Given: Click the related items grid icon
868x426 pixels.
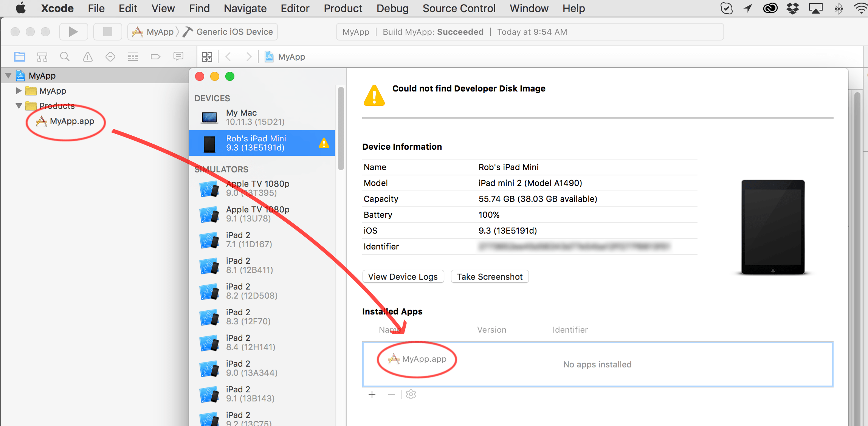Looking at the screenshot, I should (x=207, y=57).
